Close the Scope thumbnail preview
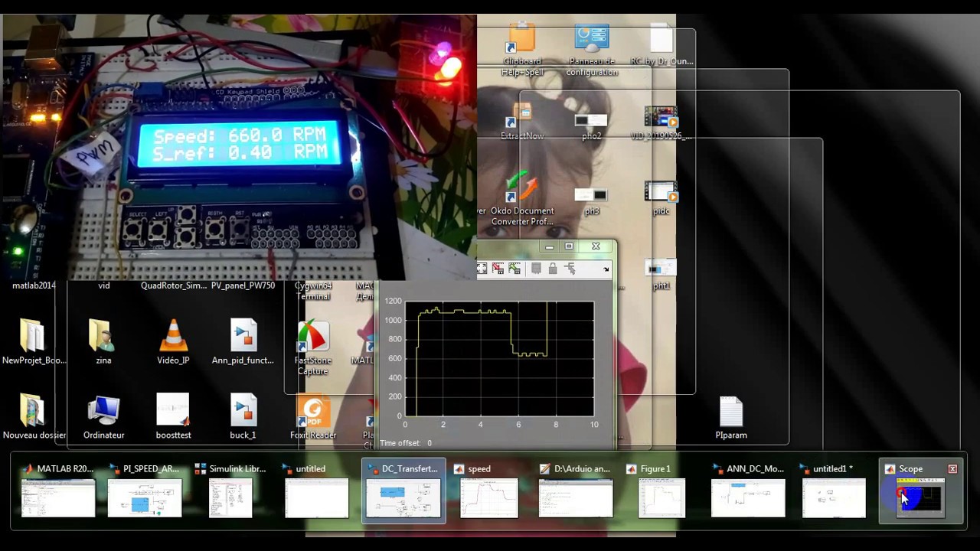The height and width of the screenshot is (551, 980). point(952,468)
